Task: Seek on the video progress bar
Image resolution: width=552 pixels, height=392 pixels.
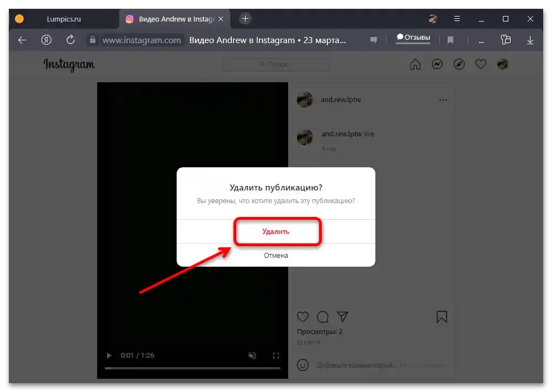Action: [193, 368]
